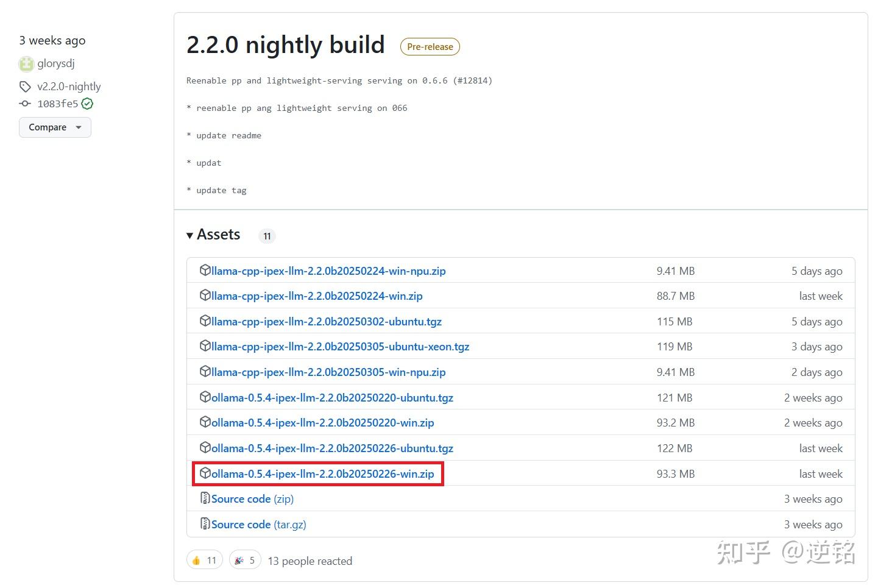The image size is (878, 588).
Task: Click the green verified check badge
Action: tap(87, 104)
